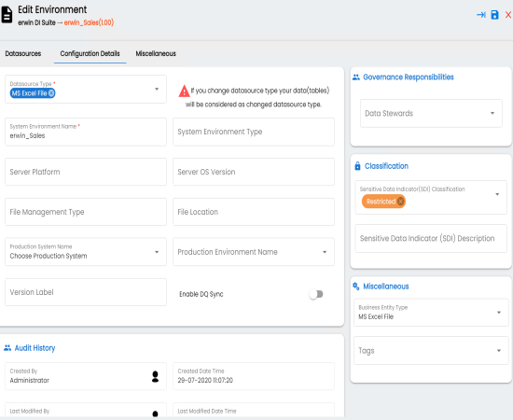Click the document icon beside Edit Environment

7,15
